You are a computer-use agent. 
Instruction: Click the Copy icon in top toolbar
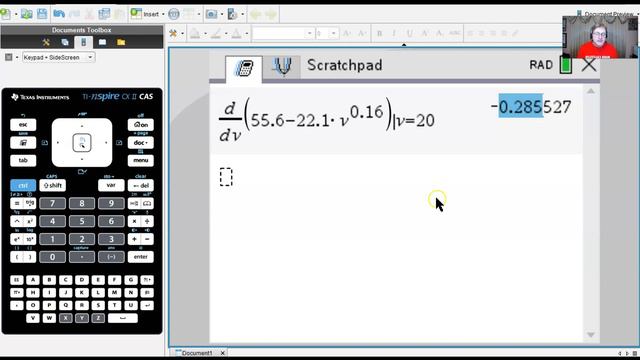[104, 14]
